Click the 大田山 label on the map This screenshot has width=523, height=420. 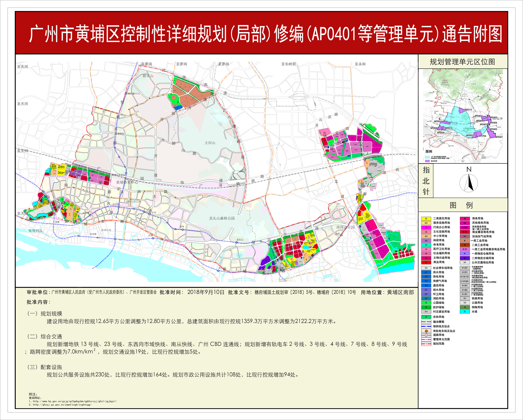click(x=210, y=143)
